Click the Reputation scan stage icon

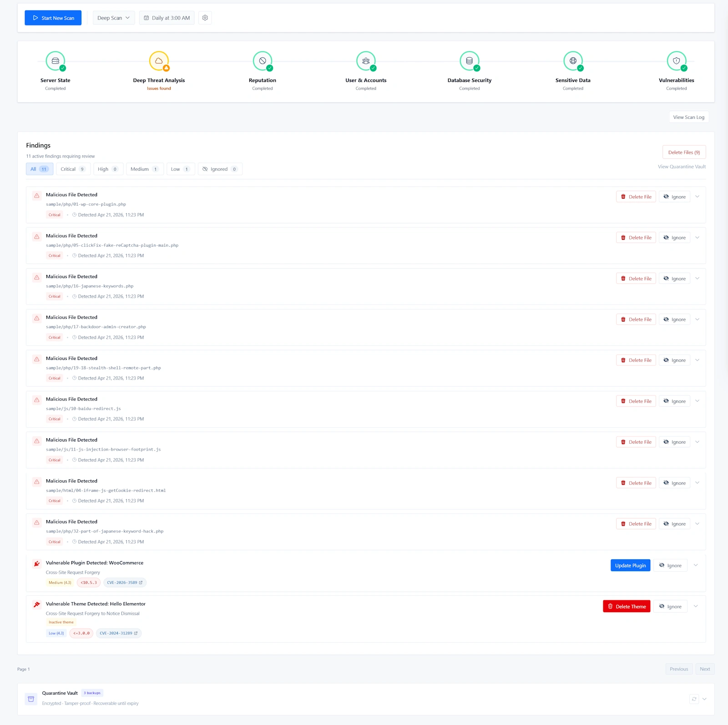(262, 61)
